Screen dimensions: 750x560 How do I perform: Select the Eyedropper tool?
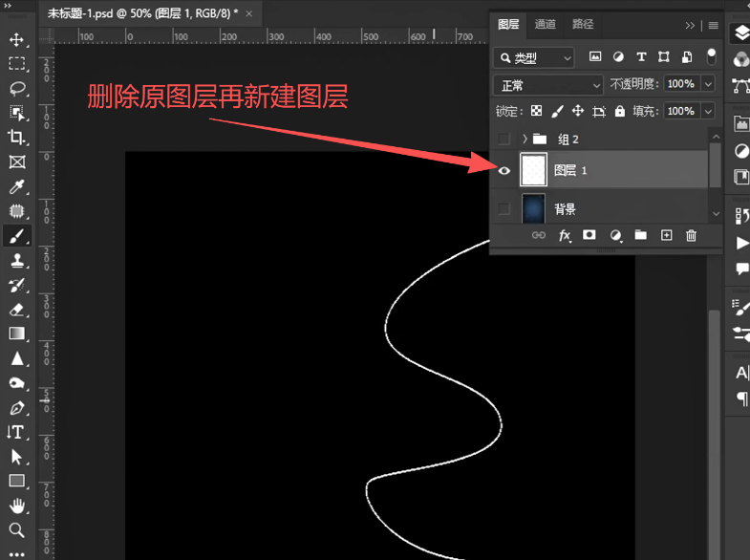pos(17,186)
